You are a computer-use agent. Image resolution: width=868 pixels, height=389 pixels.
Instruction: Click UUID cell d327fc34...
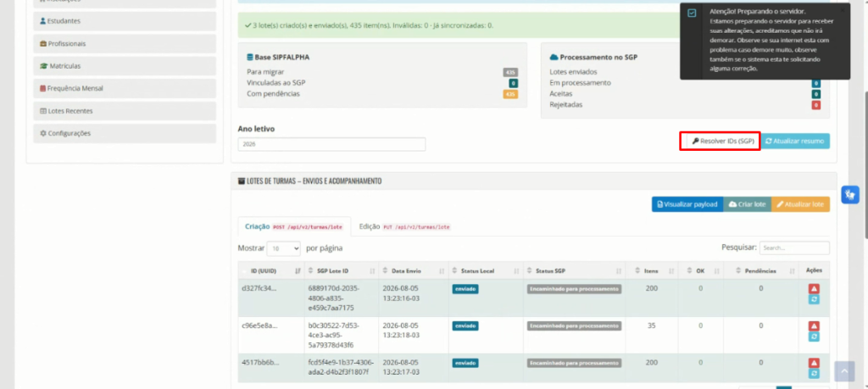(x=259, y=288)
